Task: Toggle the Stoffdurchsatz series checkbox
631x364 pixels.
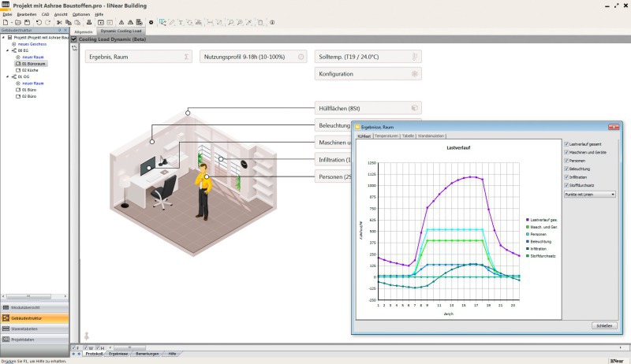Action: click(x=566, y=185)
